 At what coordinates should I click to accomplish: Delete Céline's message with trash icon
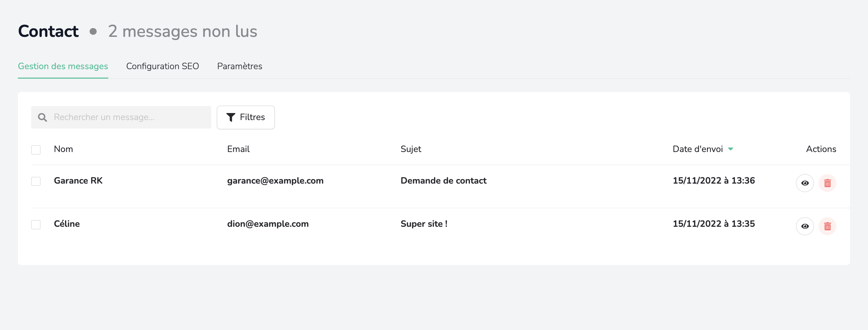click(x=827, y=226)
